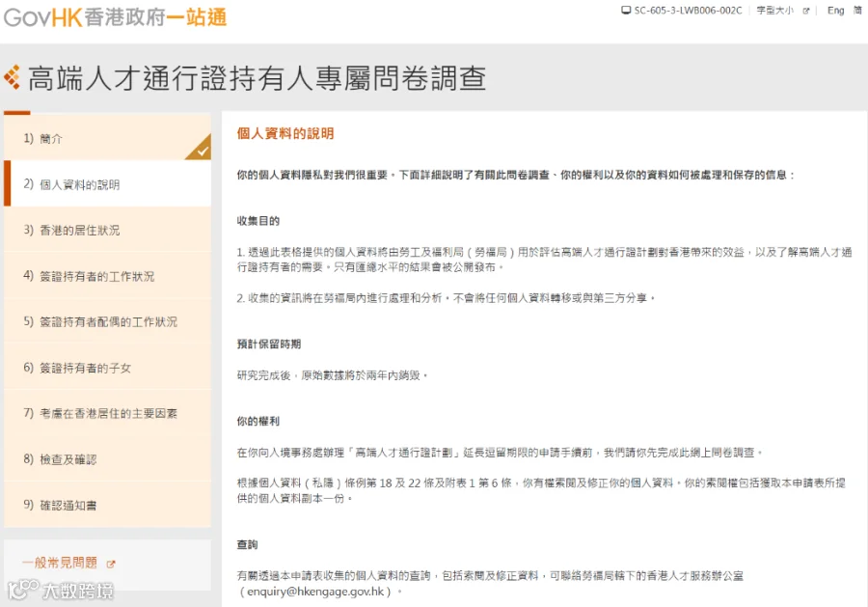This screenshot has width=868, height=607.
Task: Switch to Simplified Chinese 简
Action: click(x=857, y=10)
